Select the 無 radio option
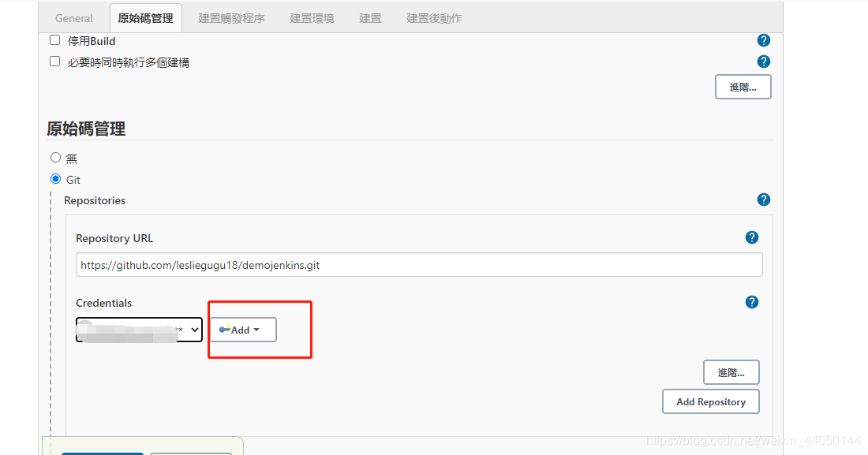Screen dimensions: 868x455 [x=55, y=158]
